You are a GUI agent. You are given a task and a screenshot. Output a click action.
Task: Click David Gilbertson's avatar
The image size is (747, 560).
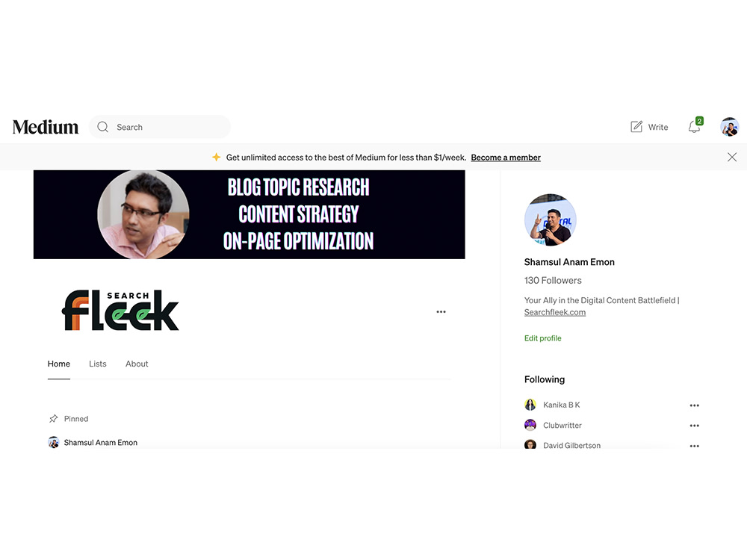(x=530, y=445)
